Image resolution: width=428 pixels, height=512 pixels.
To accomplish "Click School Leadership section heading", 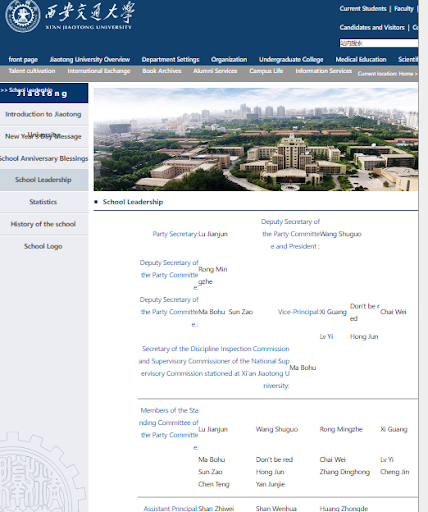I will 133,202.
